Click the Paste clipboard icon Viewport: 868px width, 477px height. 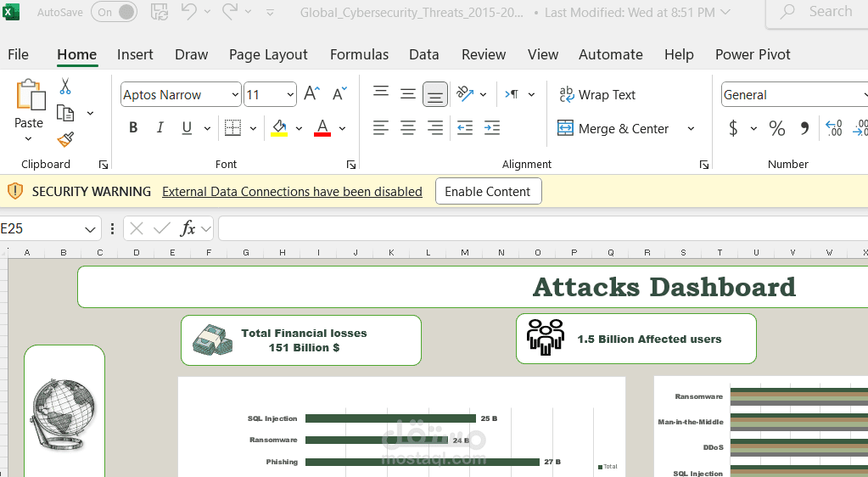(30, 95)
